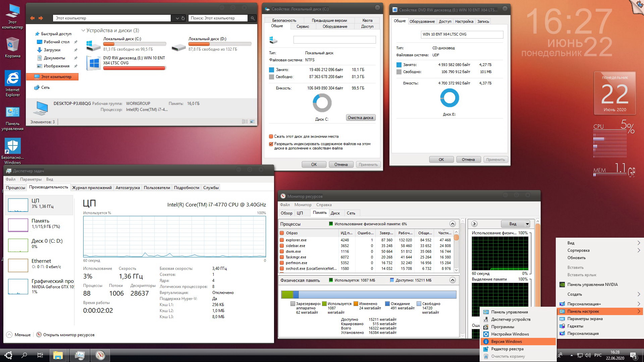Screen dimensions: 644x362
Task: Expand Панель настроек submenu arrow
Action: pyautogui.click(x=640, y=312)
